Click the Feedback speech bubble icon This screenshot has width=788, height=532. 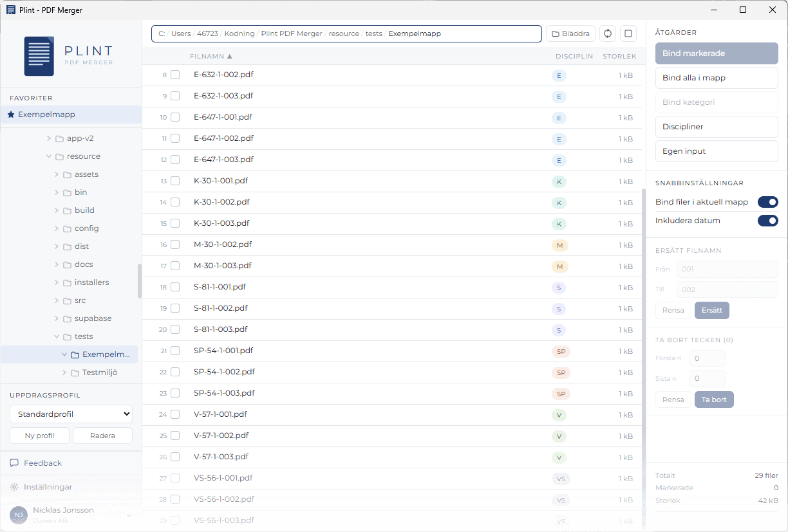pos(14,463)
